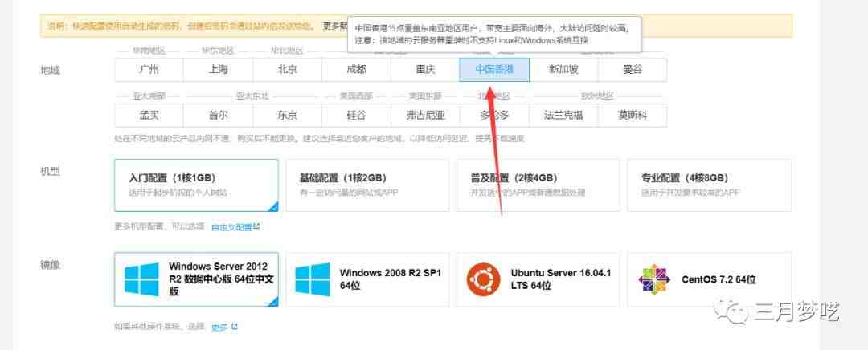Select the 法兰克福 region
The width and height of the screenshot is (868, 350).
pyautogui.click(x=563, y=115)
